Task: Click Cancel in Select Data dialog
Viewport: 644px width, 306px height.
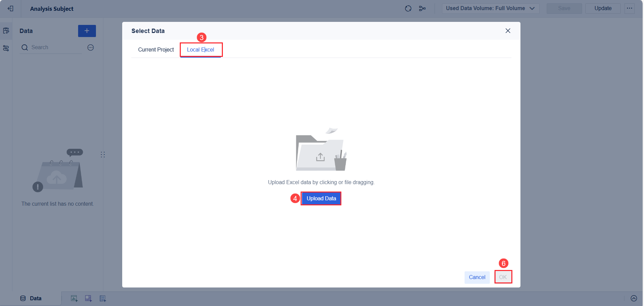Action: tap(477, 277)
